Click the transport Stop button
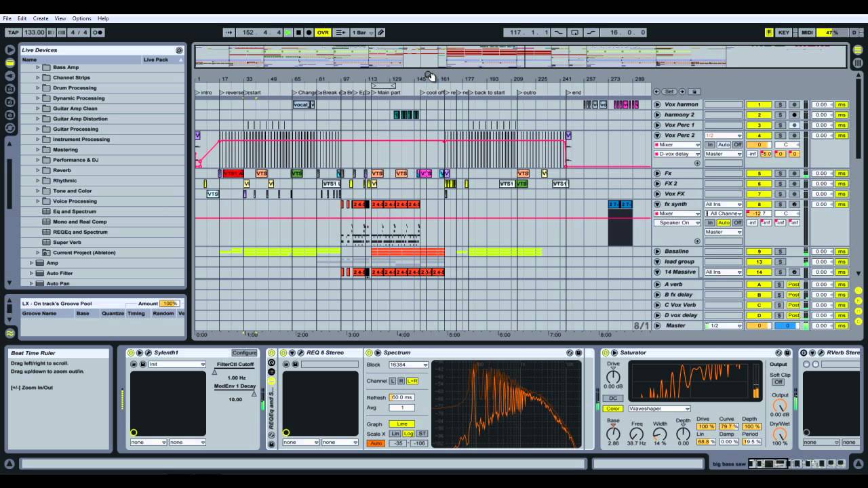The width and height of the screenshot is (868, 488). pyautogui.click(x=298, y=33)
